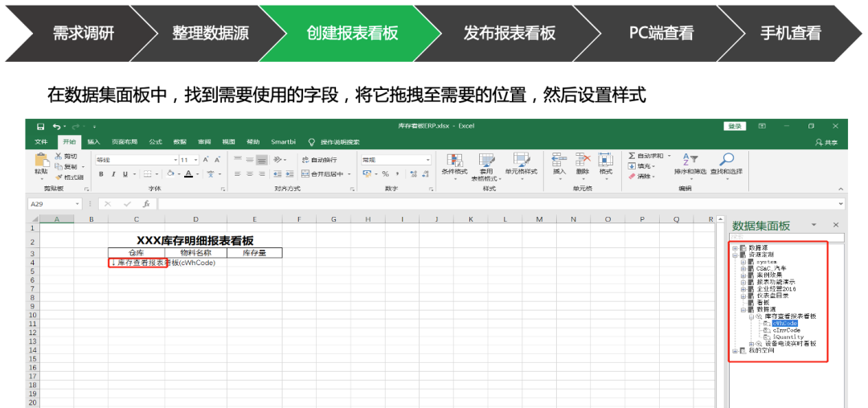Screen dimensions: 868x408
Task: Expand the 数据源 root tree node
Action: (x=735, y=247)
